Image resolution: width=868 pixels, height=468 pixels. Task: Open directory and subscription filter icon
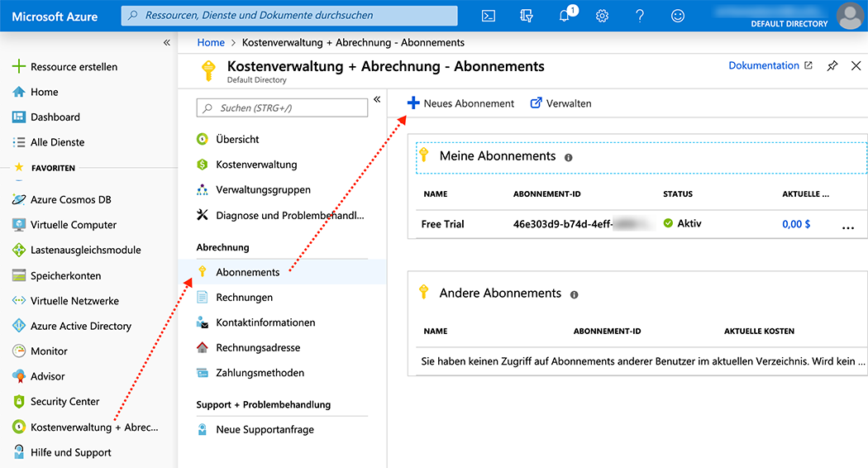(527, 16)
